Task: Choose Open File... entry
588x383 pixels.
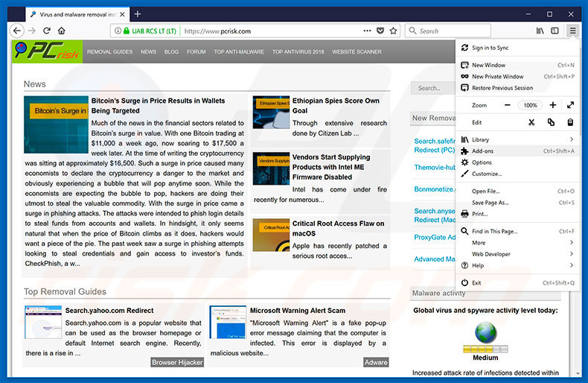Action: pyautogui.click(x=517, y=191)
